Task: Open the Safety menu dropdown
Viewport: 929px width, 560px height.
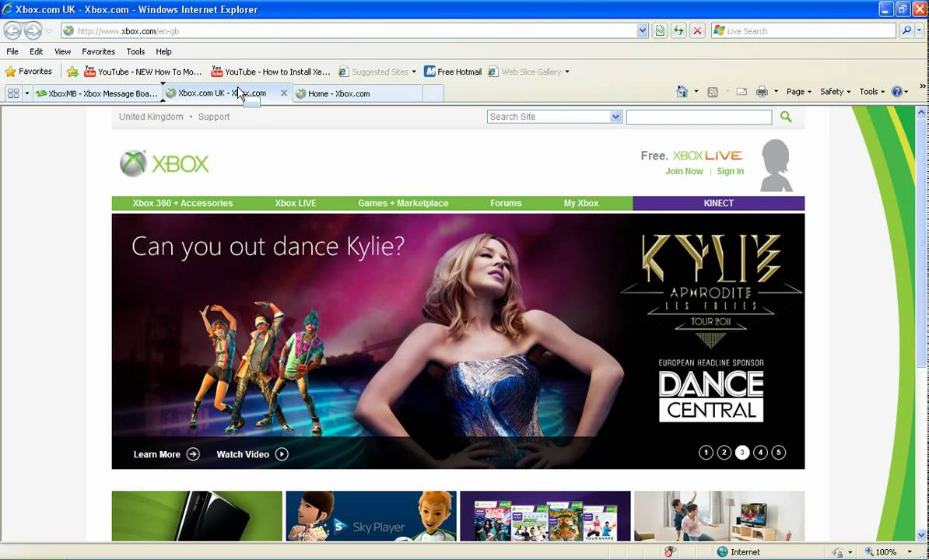Action: coord(836,92)
